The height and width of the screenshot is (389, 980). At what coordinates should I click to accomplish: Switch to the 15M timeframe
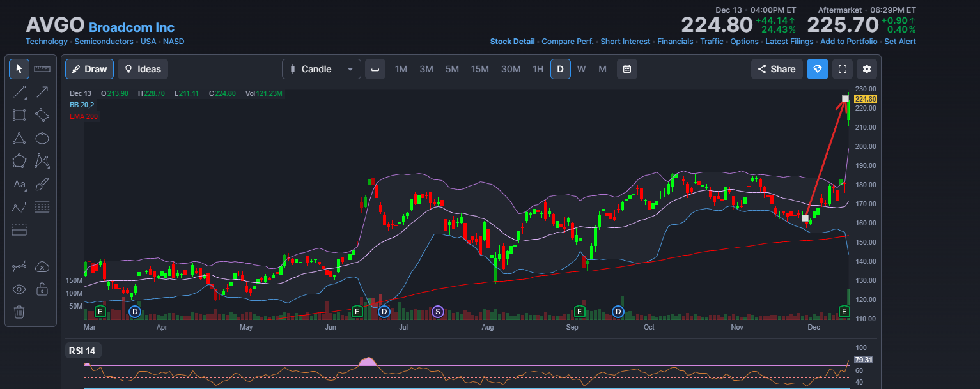coord(480,69)
